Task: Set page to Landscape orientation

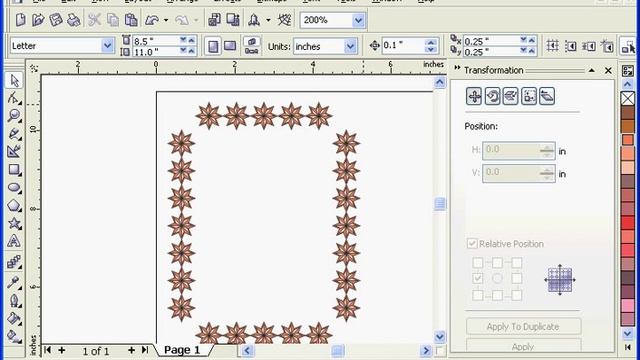Action: pos(230,46)
